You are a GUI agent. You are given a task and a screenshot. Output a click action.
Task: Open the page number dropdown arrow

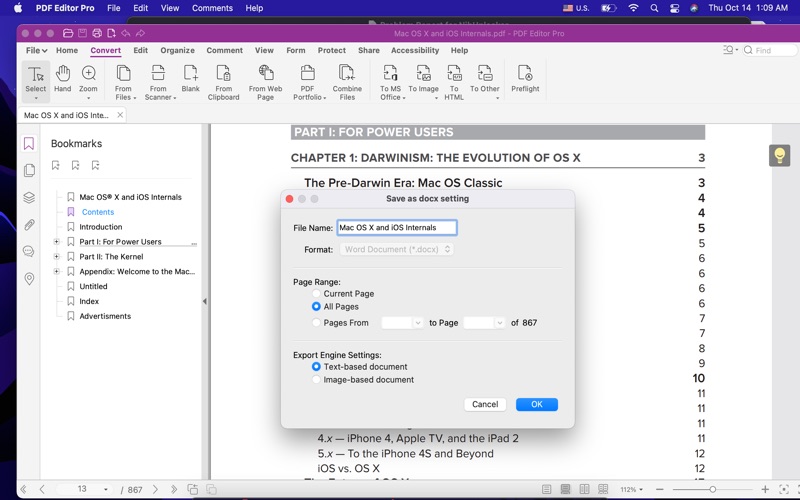pos(106,489)
